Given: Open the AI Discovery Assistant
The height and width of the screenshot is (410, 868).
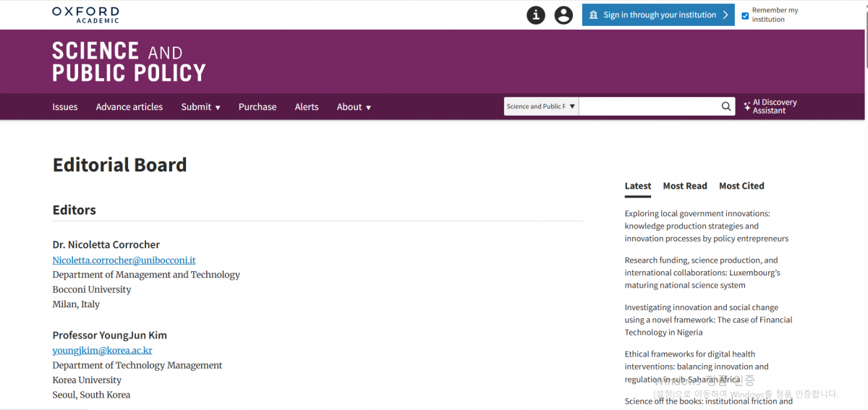Looking at the screenshot, I should [x=770, y=106].
